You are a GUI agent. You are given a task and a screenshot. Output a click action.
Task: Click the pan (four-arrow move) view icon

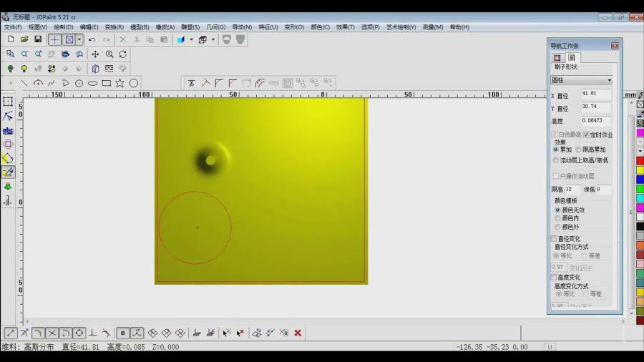(94, 54)
